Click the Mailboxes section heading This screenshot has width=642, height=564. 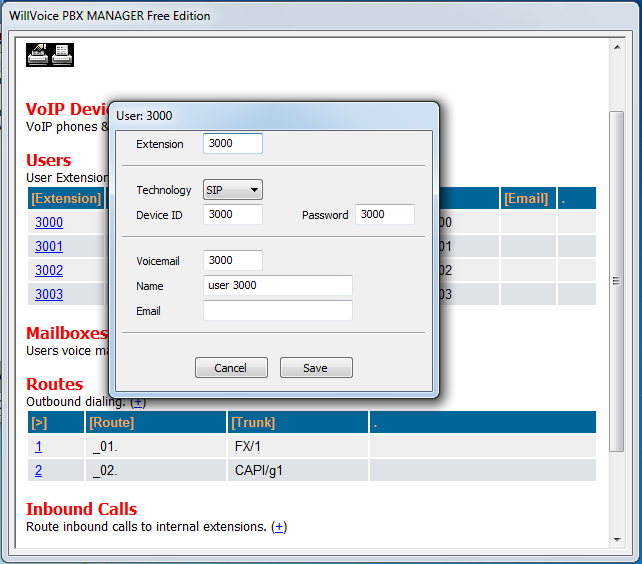(67, 333)
